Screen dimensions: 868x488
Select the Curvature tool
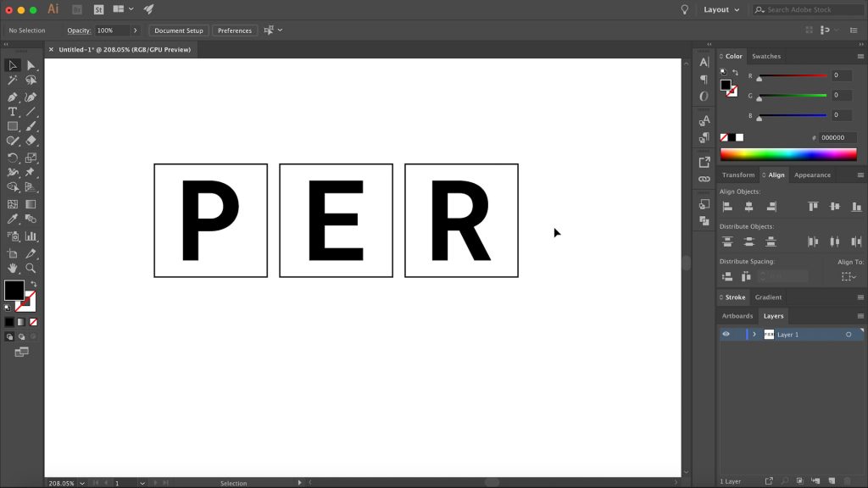tap(31, 97)
